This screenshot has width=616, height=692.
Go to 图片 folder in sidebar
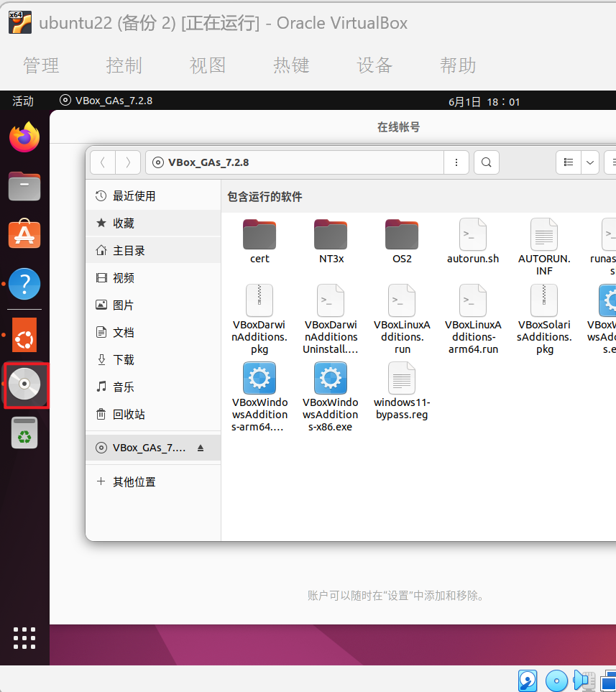coord(153,305)
